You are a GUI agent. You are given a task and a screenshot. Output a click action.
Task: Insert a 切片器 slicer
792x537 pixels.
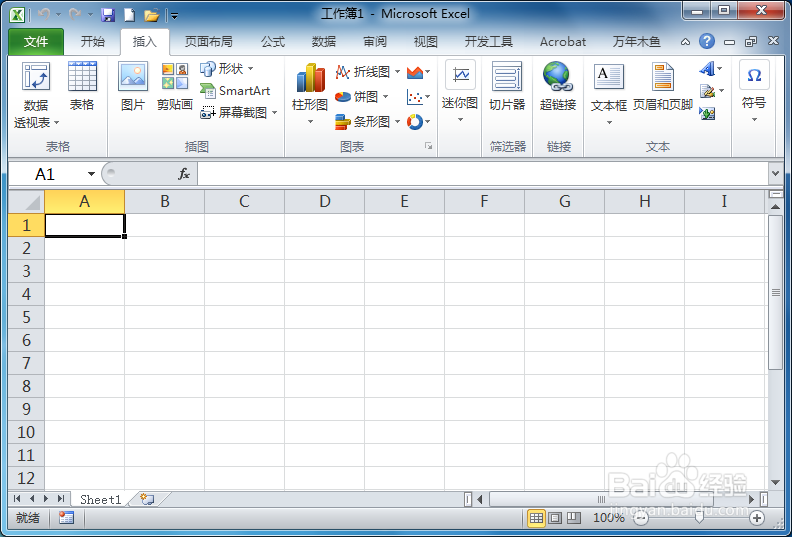coord(507,77)
